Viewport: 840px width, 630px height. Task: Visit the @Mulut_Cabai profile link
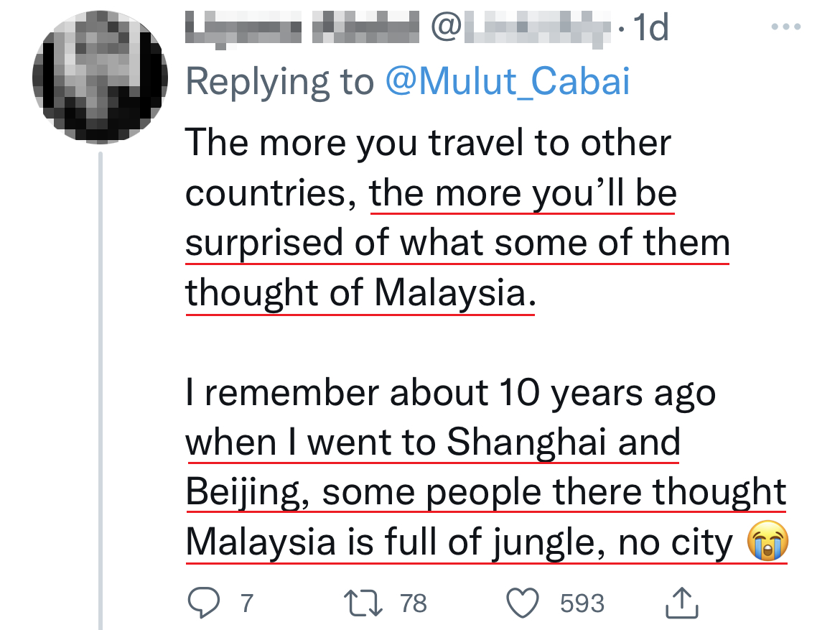coord(508,81)
